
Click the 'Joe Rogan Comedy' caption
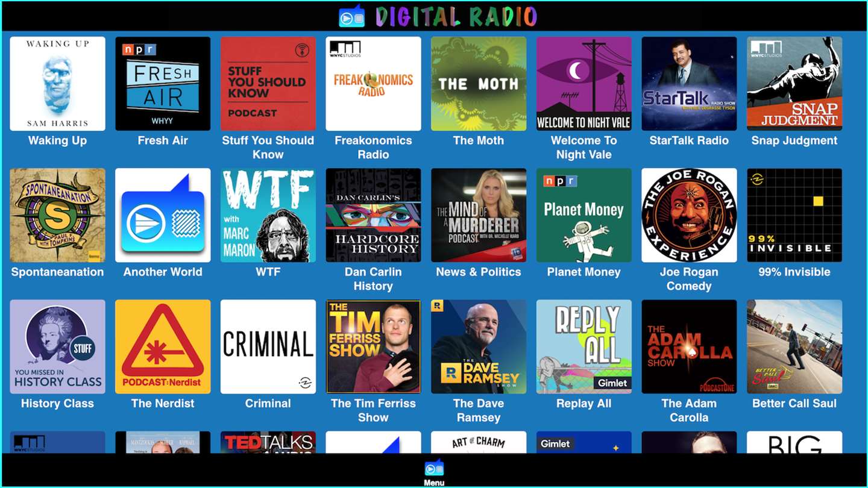tap(689, 279)
